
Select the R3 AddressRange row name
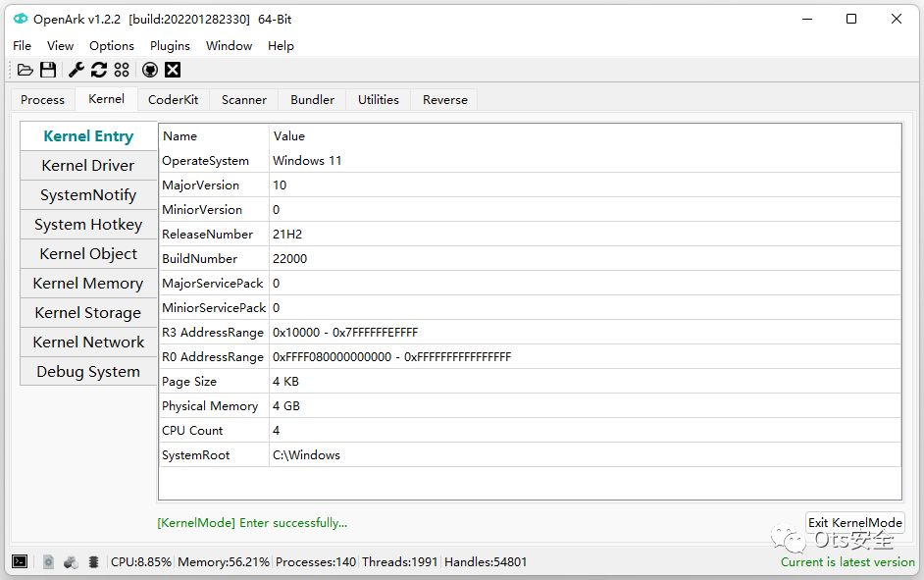[x=213, y=333]
